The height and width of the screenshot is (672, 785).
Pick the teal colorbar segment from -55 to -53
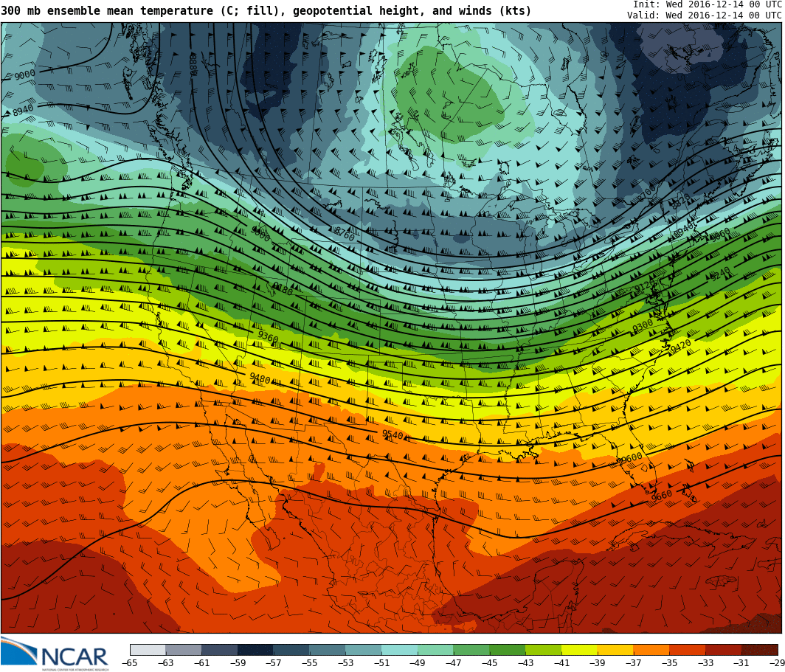(x=328, y=650)
